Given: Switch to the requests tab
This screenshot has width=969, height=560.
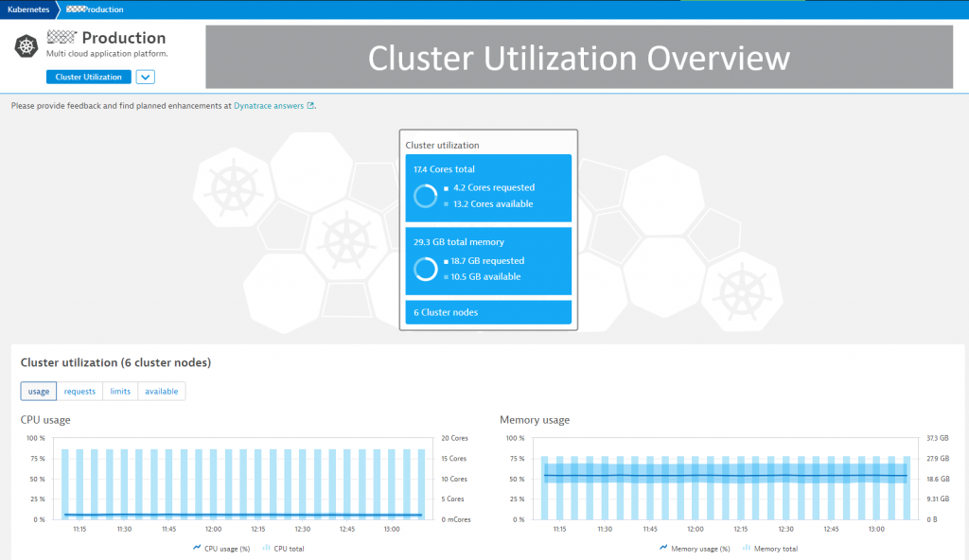Looking at the screenshot, I should coord(79,391).
